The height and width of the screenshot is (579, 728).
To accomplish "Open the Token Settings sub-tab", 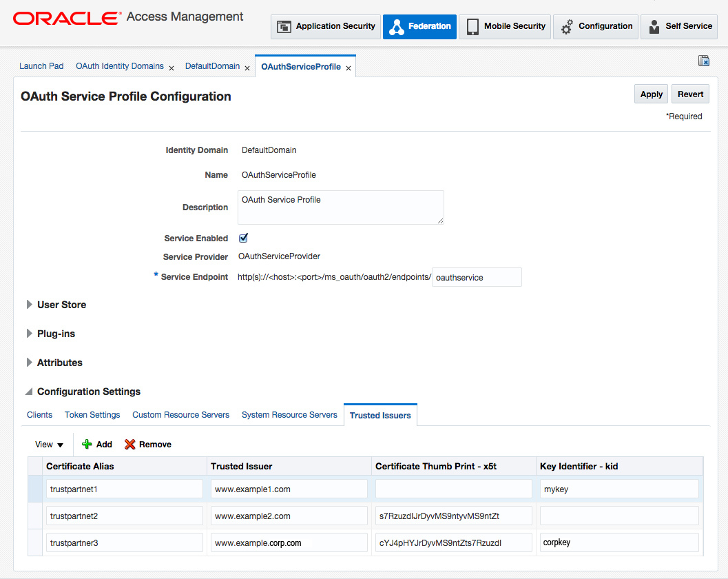I will (x=92, y=414).
